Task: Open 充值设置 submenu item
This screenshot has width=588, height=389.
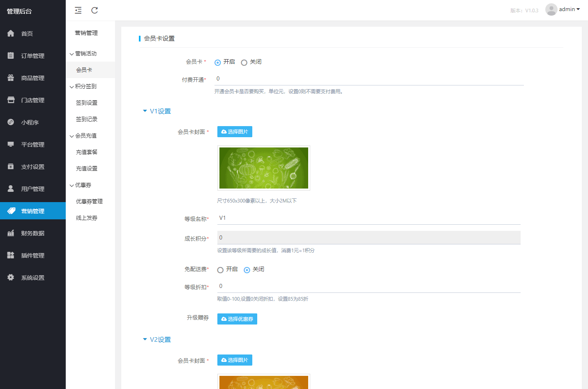Action: tap(90, 168)
